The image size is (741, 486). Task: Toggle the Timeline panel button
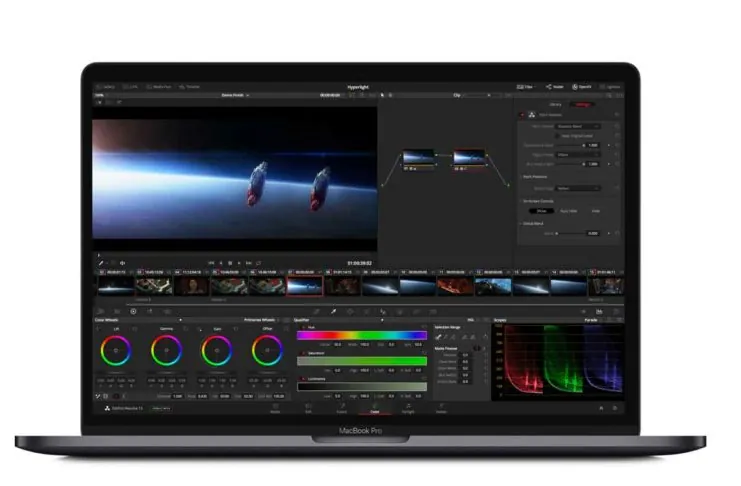190,87
